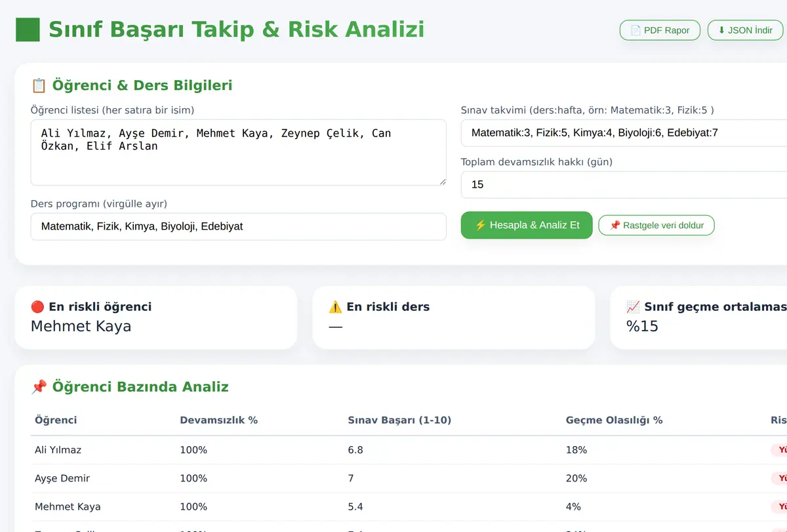Viewport: 787px width, 532px height.
Task: Click the warning icon of En riskli ders
Action: click(x=335, y=306)
